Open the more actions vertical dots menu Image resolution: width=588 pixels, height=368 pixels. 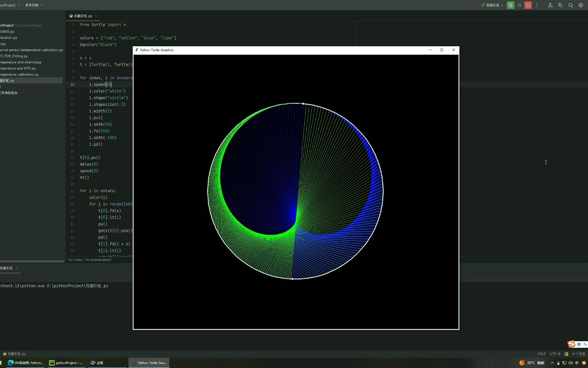[537, 5]
